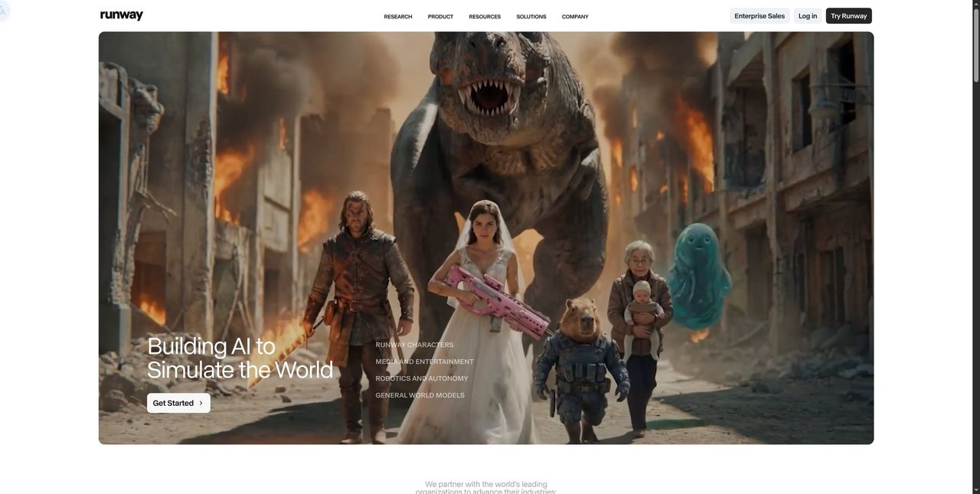Click scrollbar down arrow at bottom
980x494 pixels.
(x=975, y=489)
